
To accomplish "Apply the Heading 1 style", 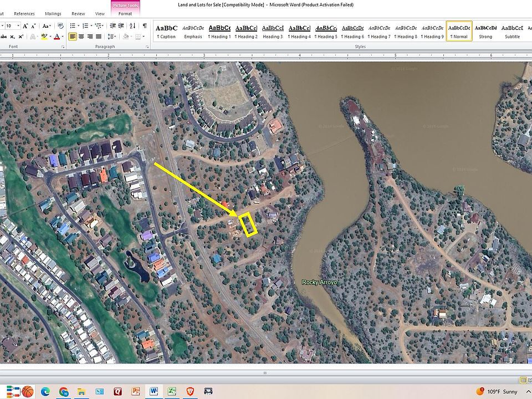I will point(219,32).
